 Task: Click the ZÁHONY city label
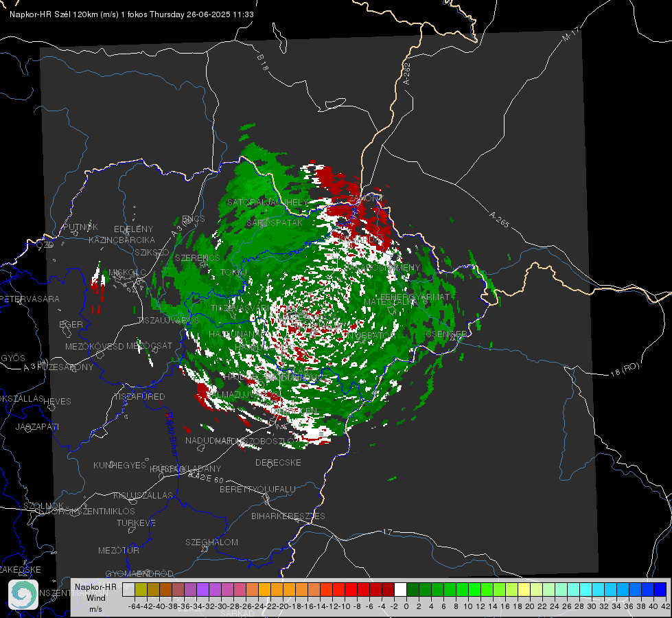[x=366, y=199]
